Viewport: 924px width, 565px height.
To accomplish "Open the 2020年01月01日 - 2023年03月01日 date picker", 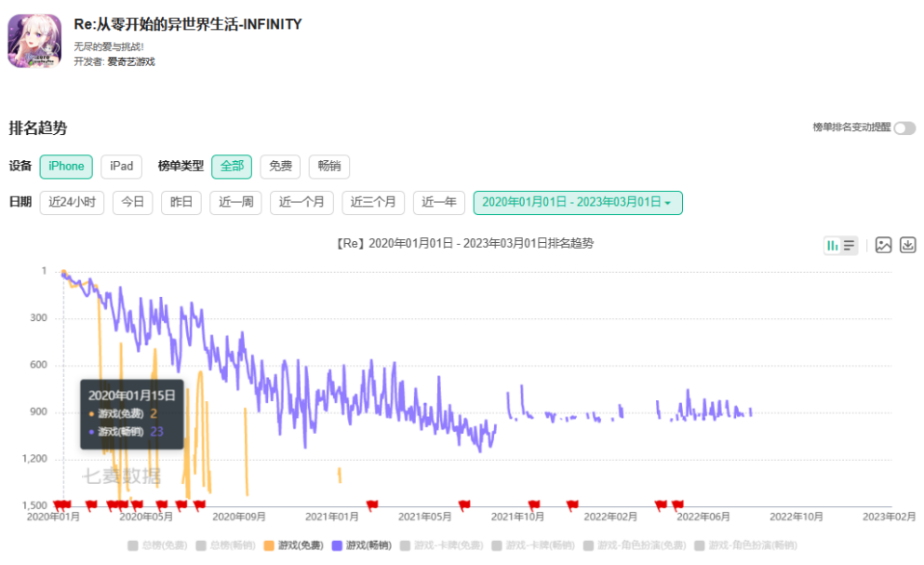I will [578, 202].
